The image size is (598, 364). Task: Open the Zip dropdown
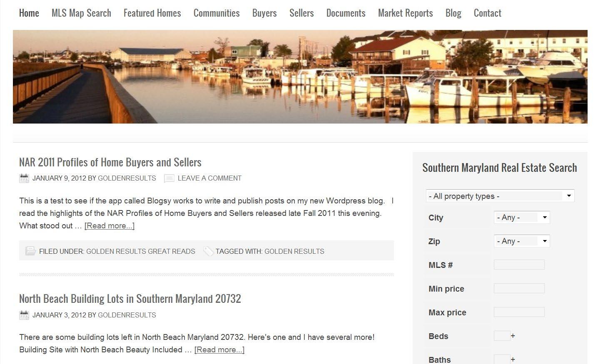pos(522,241)
